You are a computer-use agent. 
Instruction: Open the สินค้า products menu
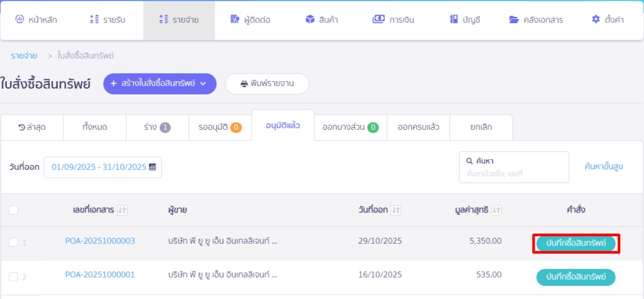click(x=321, y=20)
